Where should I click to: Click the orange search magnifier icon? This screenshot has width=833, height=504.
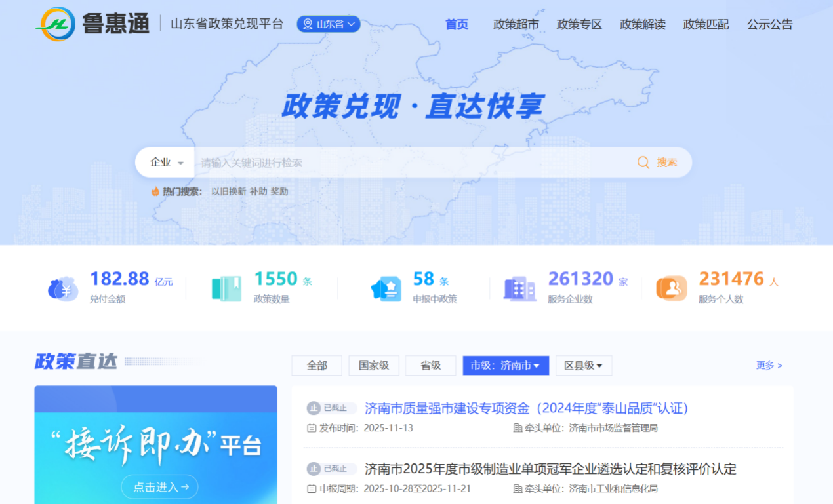[x=643, y=163]
